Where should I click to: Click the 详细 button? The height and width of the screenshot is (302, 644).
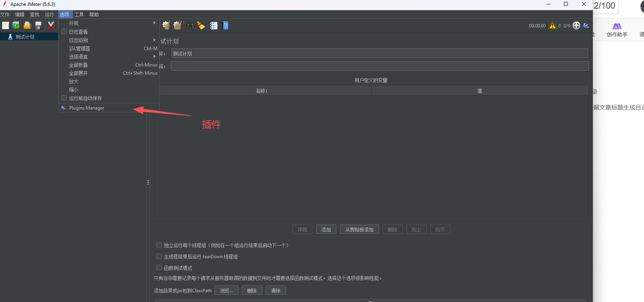302,230
